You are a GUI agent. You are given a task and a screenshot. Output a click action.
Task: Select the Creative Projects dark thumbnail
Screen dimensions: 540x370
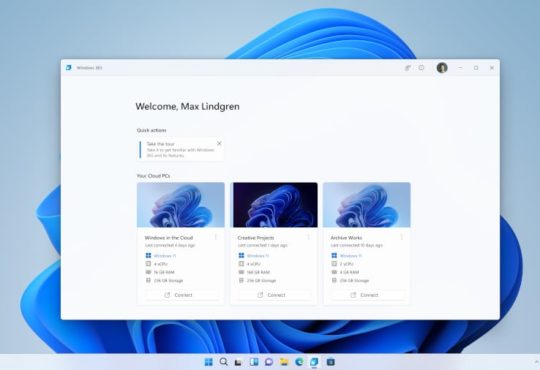pyautogui.click(x=275, y=205)
